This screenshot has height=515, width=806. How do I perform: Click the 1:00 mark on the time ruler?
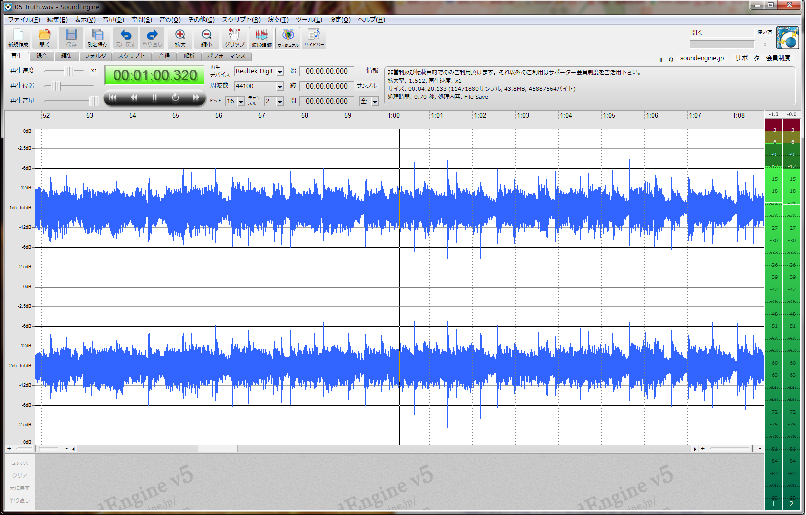(394, 116)
